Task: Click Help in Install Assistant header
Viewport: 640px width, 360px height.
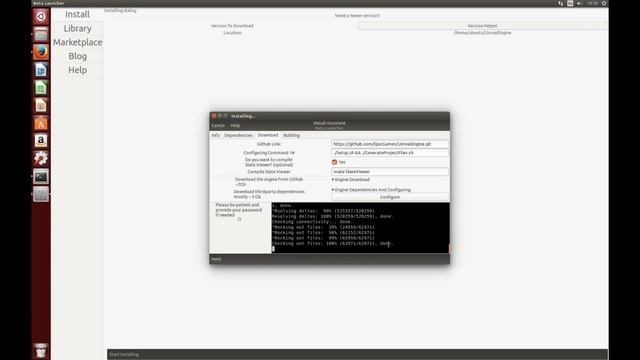Action: coord(235,125)
